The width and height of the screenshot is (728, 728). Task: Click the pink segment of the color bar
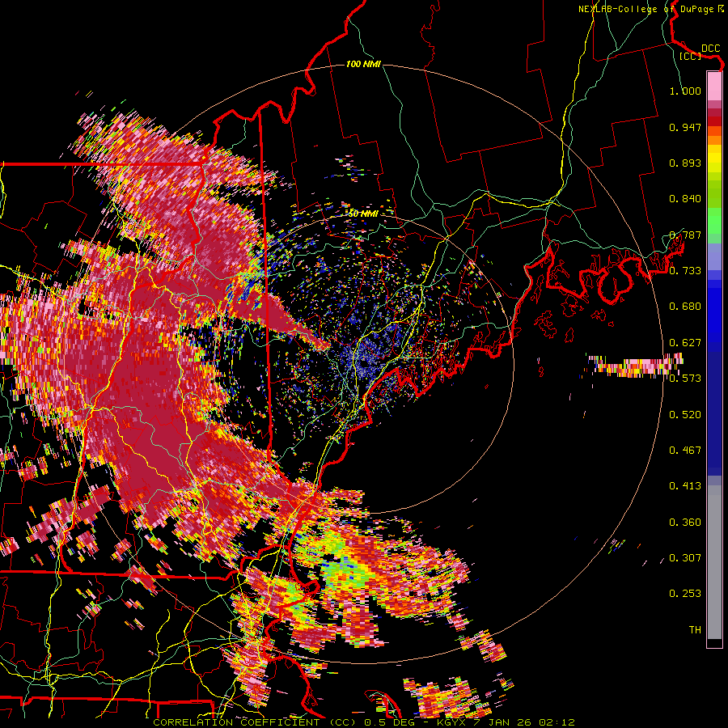pyautogui.click(x=714, y=87)
